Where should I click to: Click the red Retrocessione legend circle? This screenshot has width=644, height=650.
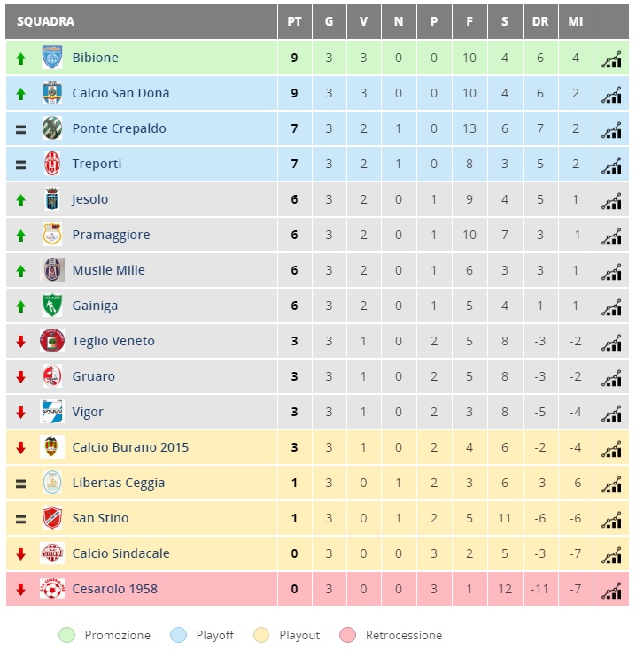[x=347, y=635]
